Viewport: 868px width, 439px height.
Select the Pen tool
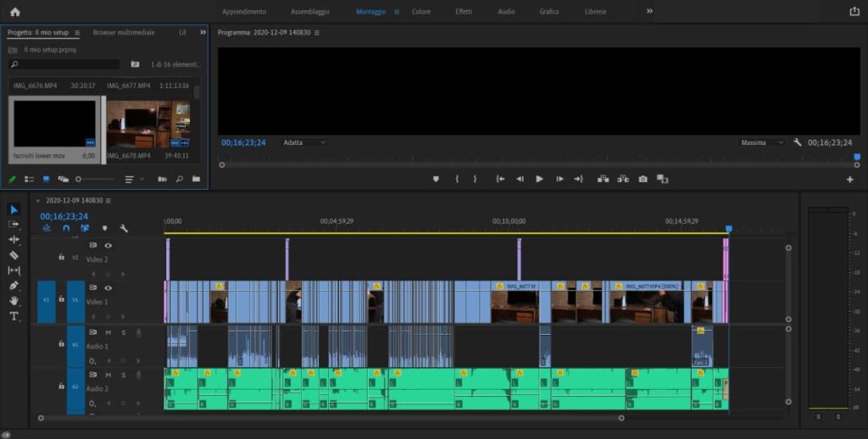click(x=14, y=286)
